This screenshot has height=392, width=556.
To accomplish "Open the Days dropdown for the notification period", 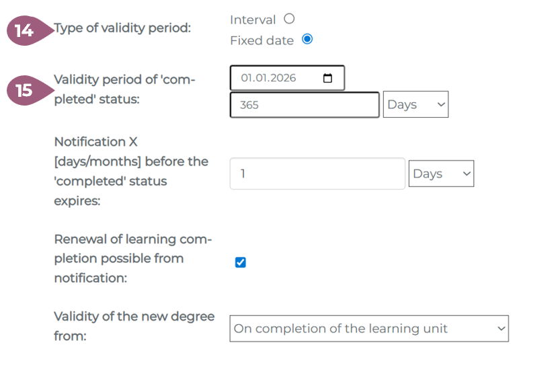I will coord(441,173).
